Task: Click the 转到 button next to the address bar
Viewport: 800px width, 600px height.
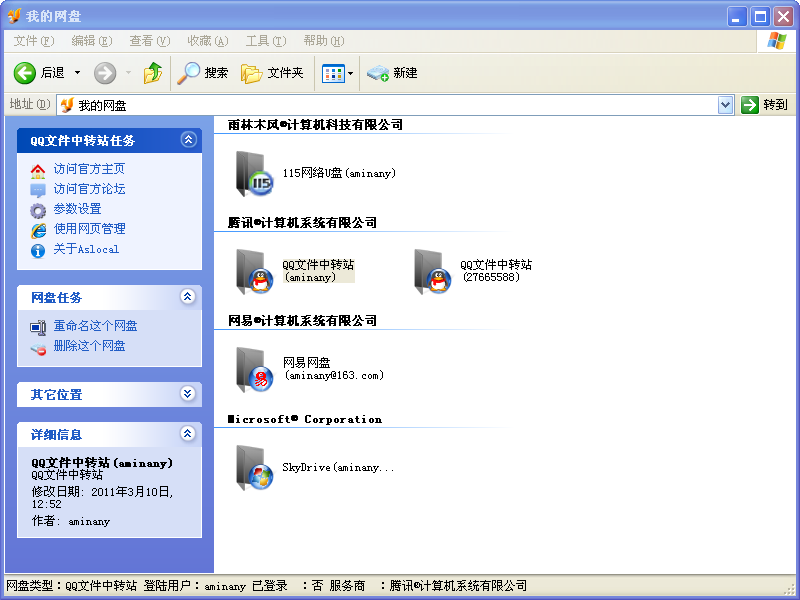Action: [x=765, y=104]
